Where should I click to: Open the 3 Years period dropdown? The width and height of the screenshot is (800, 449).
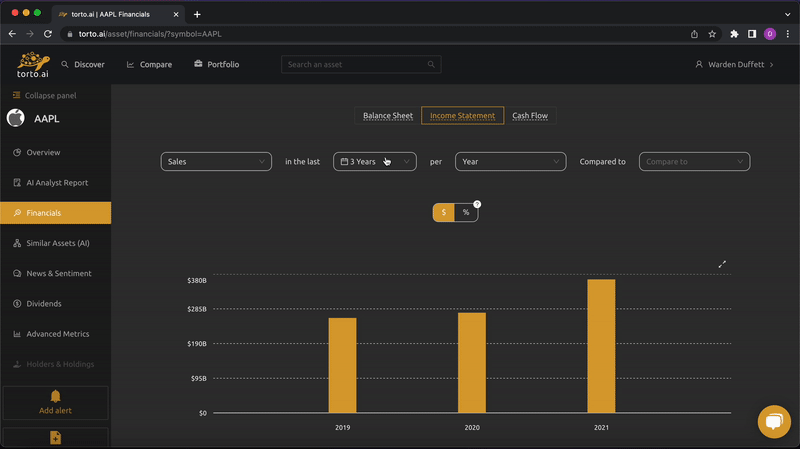(x=375, y=161)
